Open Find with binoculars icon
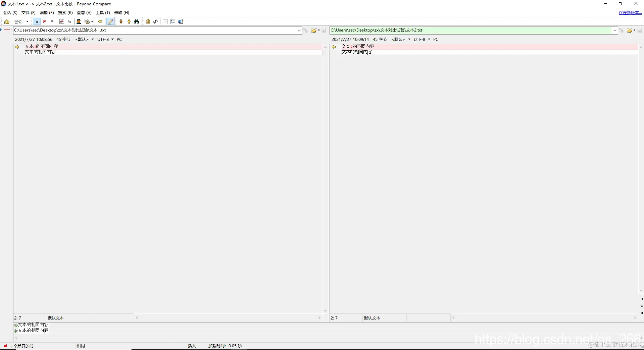The height and width of the screenshot is (350, 644). [x=137, y=21]
